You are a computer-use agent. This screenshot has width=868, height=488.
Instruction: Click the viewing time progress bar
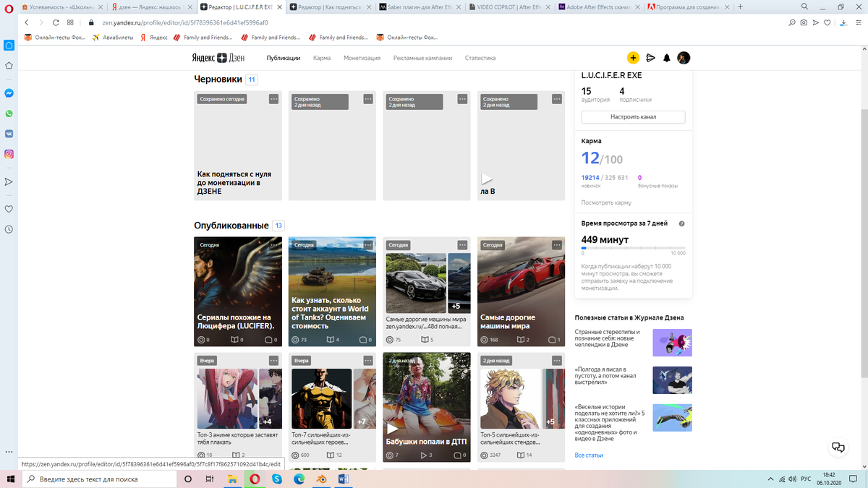point(633,248)
